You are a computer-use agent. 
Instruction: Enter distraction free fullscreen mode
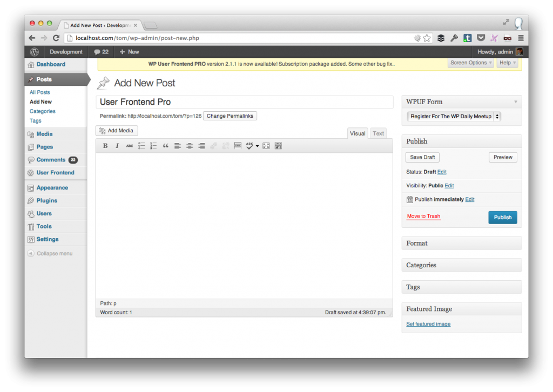point(266,146)
